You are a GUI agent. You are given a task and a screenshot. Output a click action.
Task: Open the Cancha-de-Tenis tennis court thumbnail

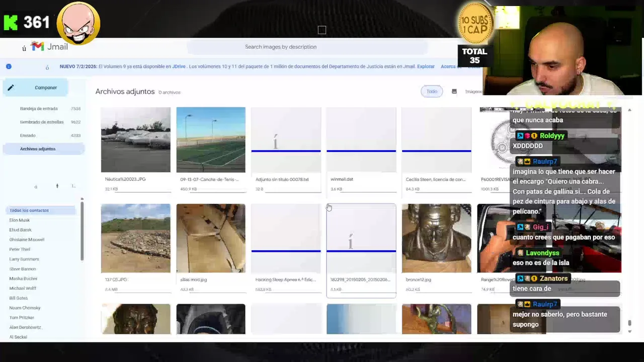[x=211, y=140]
